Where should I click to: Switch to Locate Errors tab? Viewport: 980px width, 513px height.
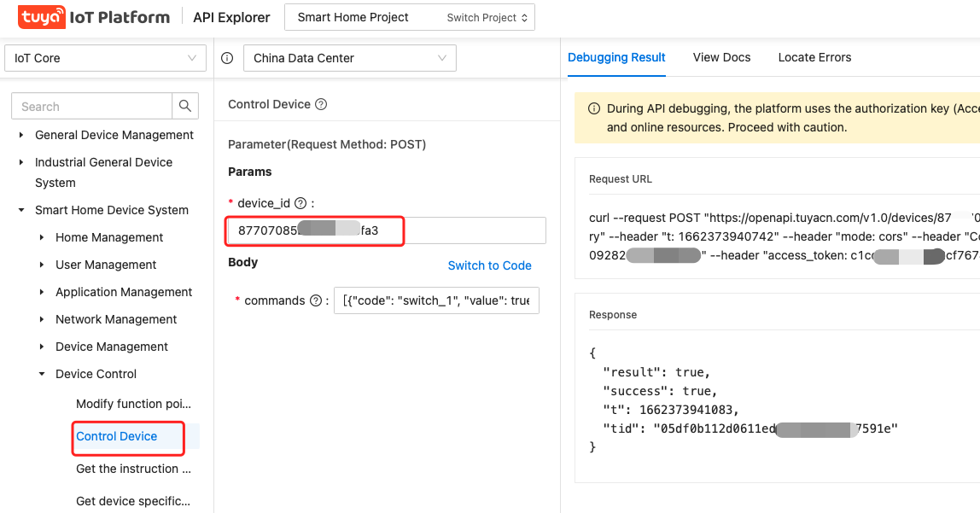814,57
